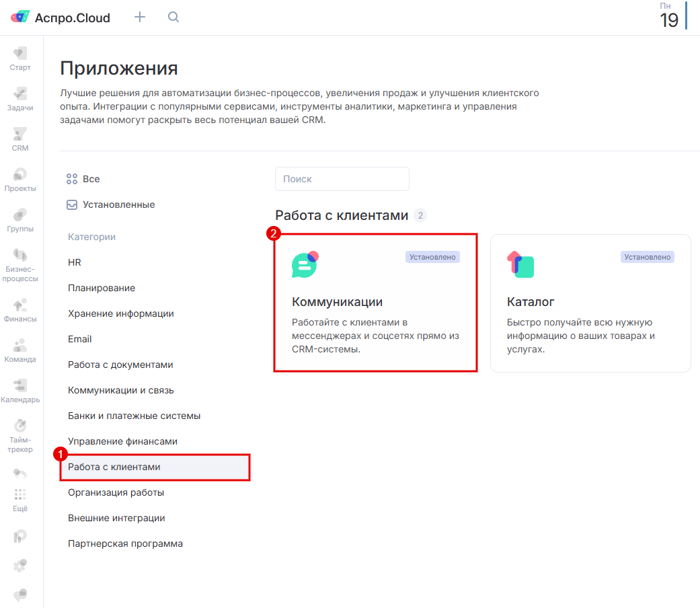700x608 pixels.
Task: Open the Управление финансами category
Action: click(122, 441)
